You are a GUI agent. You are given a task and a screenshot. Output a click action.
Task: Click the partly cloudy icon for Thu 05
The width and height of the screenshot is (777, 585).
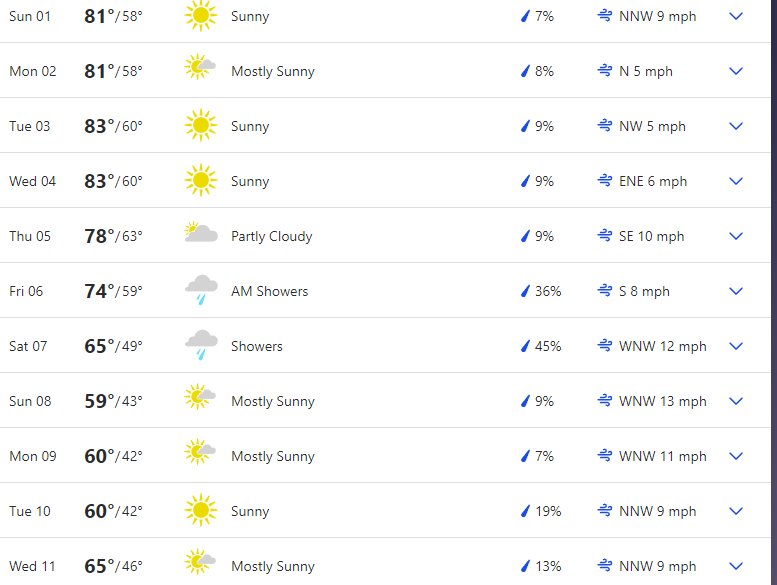(201, 232)
